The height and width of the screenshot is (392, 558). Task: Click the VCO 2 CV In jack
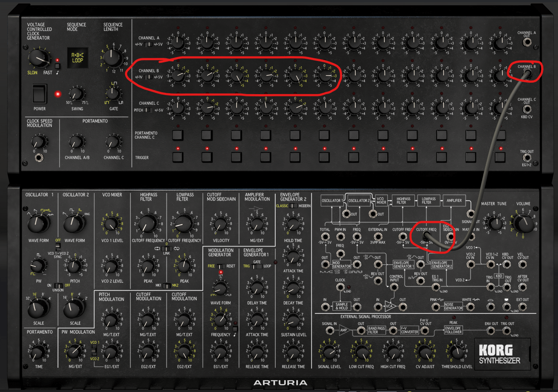point(471,264)
